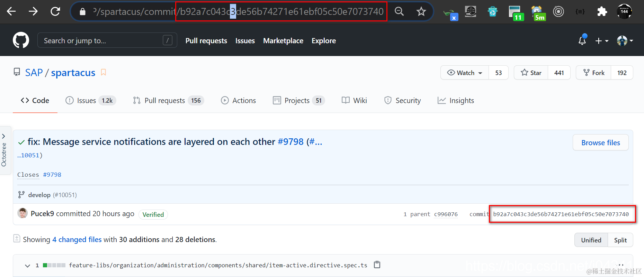The image size is (644, 277).
Task: Go back with the browser back arrow
Action: (x=11, y=11)
